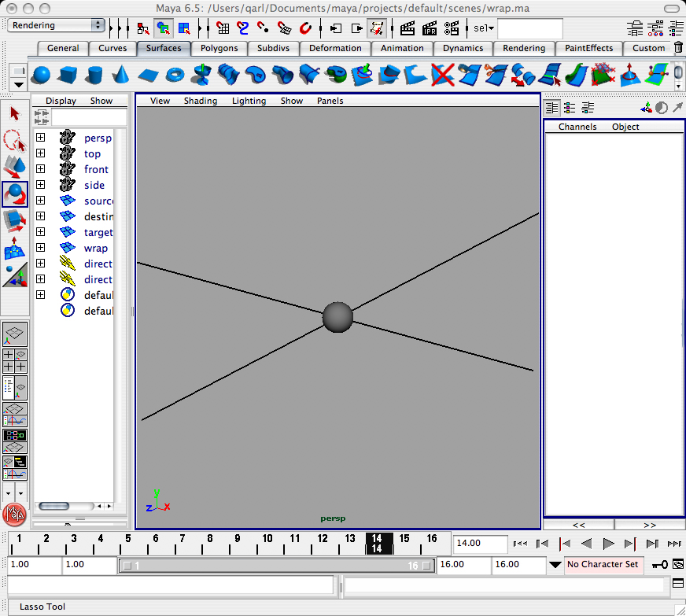The height and width of the screenshot is (616, 686).
Task: Switch to four view layout
Action: (15, 361)
